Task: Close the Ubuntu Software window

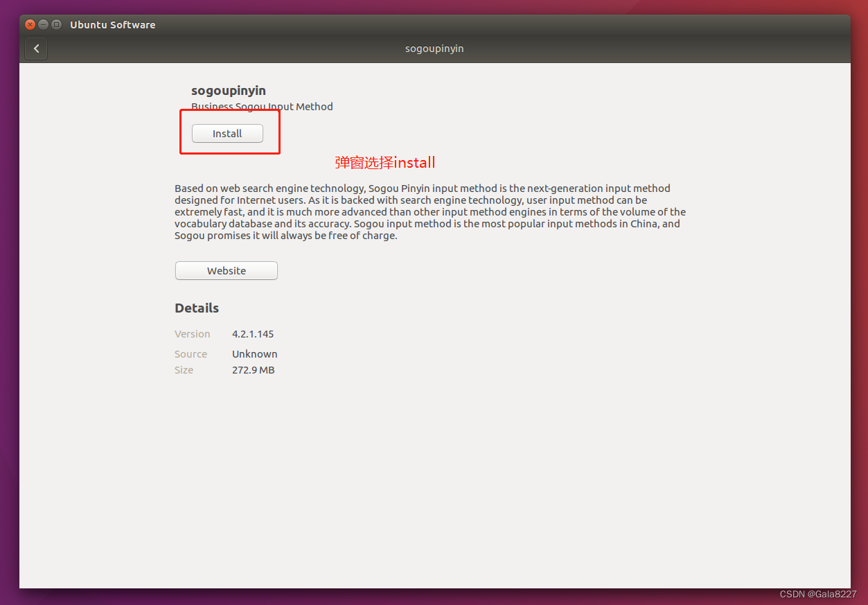Action: pos(30,24)
